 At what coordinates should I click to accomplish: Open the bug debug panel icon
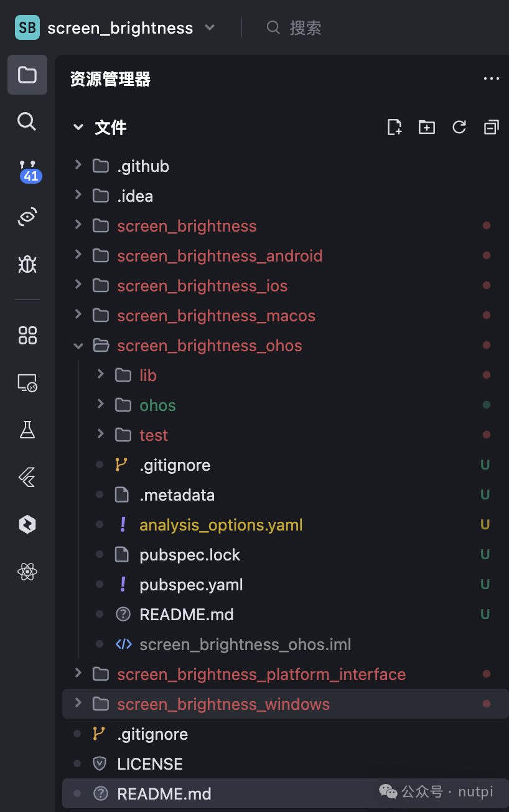pyautogui.click(x=27, y=265)
